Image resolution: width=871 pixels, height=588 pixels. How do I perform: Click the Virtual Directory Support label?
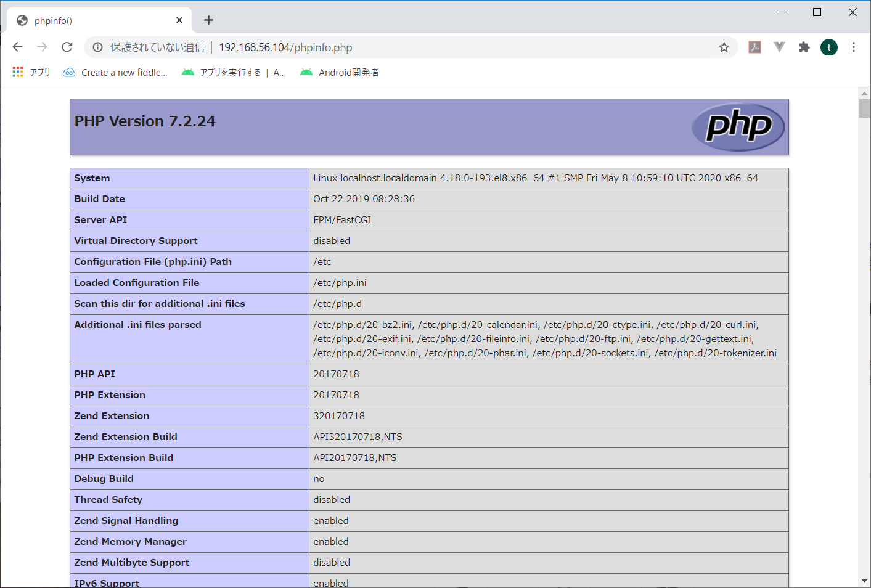136,241
